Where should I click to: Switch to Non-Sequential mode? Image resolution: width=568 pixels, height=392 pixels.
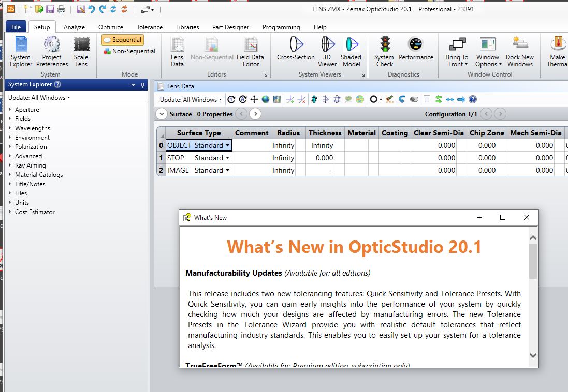[129, 51]
